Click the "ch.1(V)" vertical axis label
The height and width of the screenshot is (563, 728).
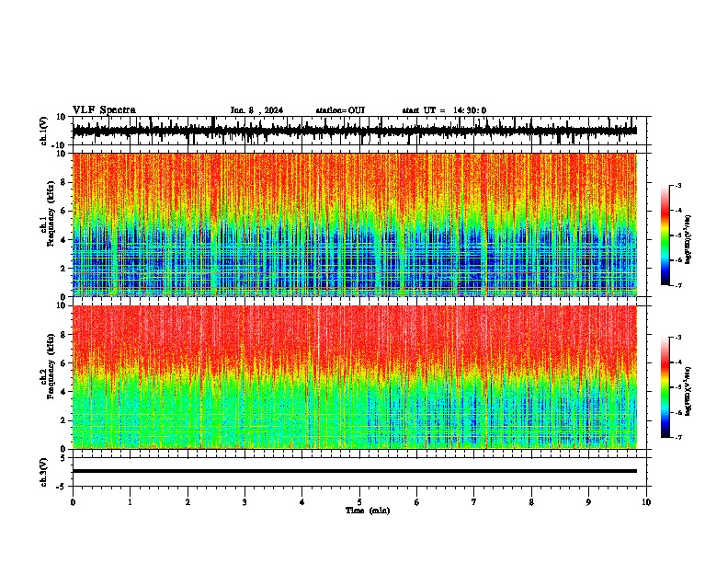coord(44,131)
